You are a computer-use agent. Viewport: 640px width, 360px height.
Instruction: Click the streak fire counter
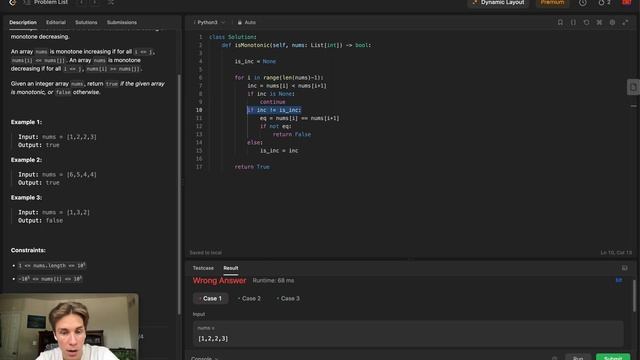(x=604, y=3)
